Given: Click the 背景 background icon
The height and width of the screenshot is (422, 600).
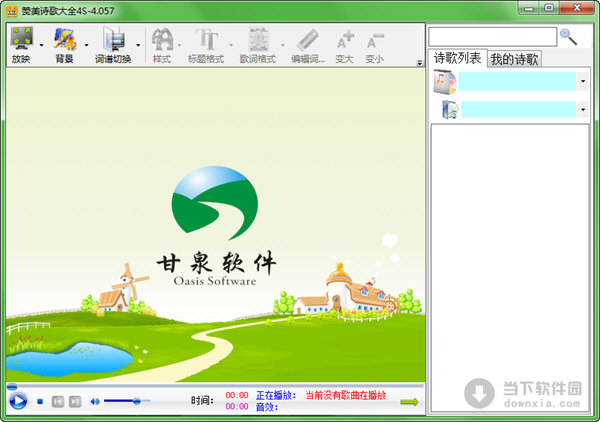Looking at the screenshot, I should [x=65, y=39].
